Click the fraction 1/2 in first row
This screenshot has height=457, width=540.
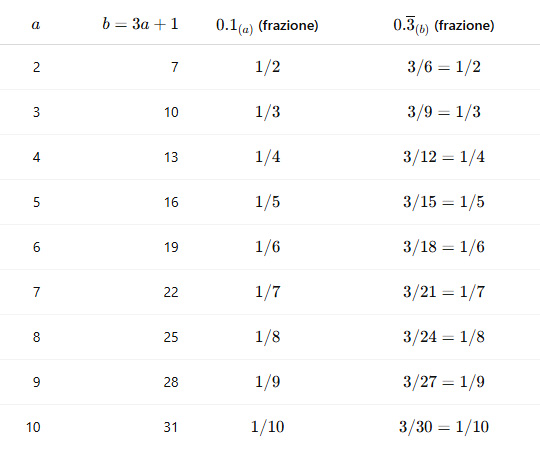(268, 67)
